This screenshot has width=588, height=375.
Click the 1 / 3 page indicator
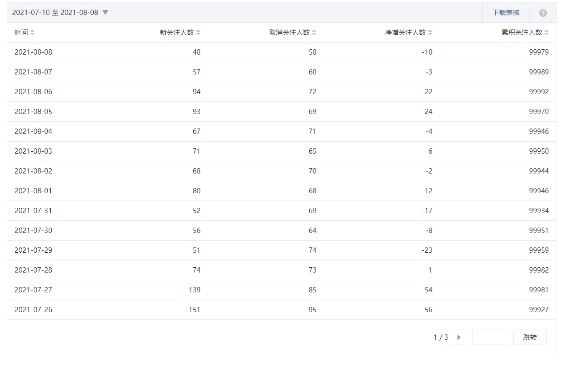click(x=441, y=337)
